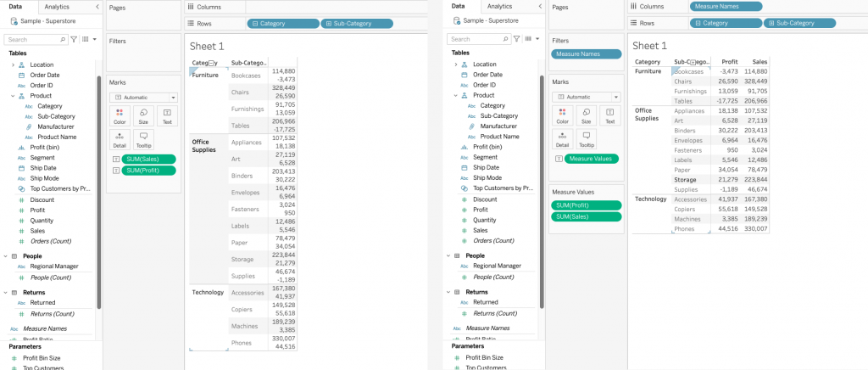Click filter icon in left window's Data pane
Screen dimensions: 868x370
(x=74, y=39)
